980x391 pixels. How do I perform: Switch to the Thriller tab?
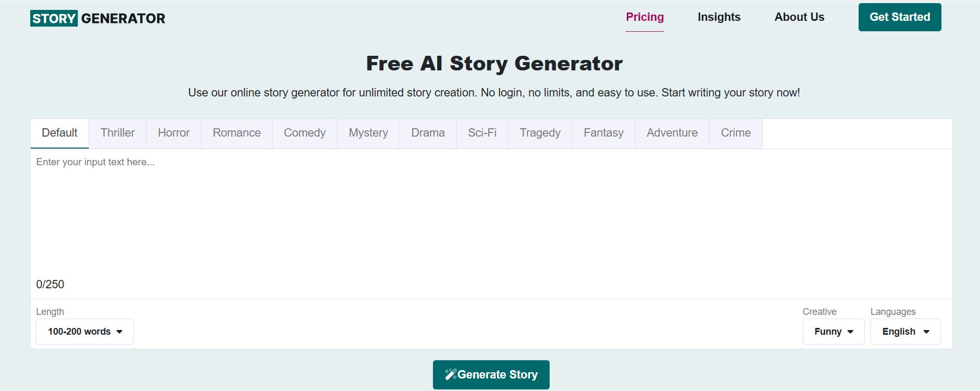pos(117,133)
